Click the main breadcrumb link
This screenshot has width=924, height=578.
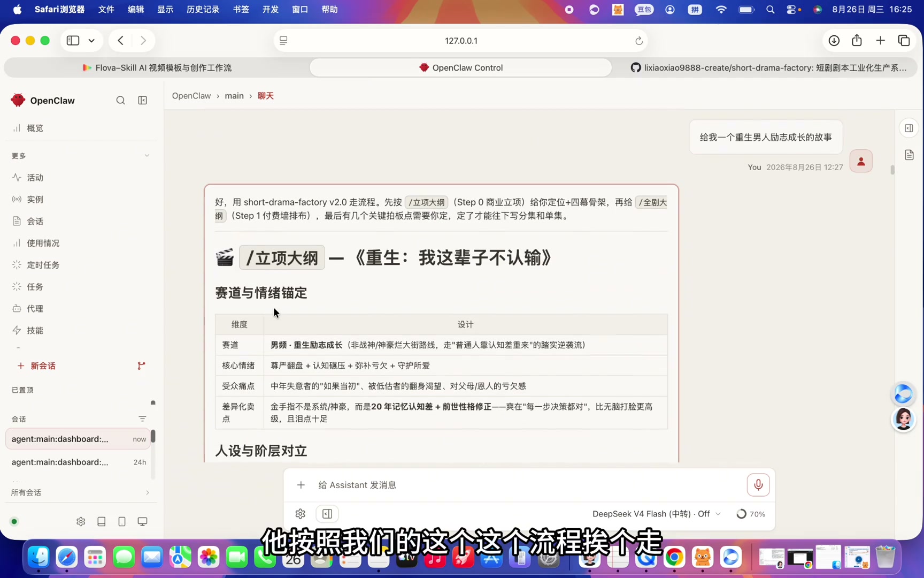pos(234,96)
